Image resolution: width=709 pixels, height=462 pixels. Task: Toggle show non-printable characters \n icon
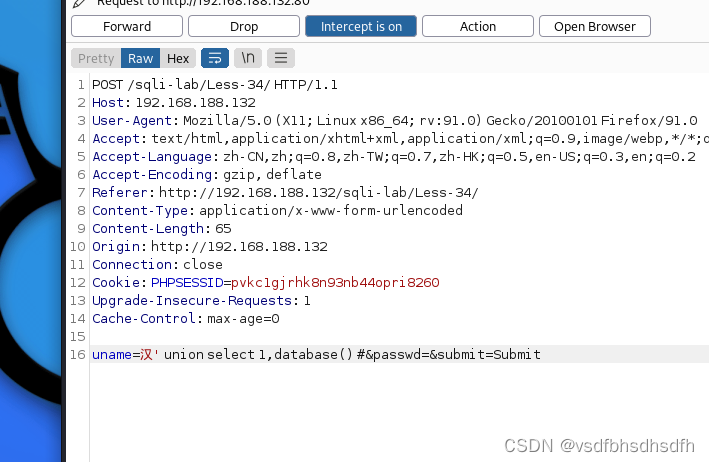pos(248,58)
